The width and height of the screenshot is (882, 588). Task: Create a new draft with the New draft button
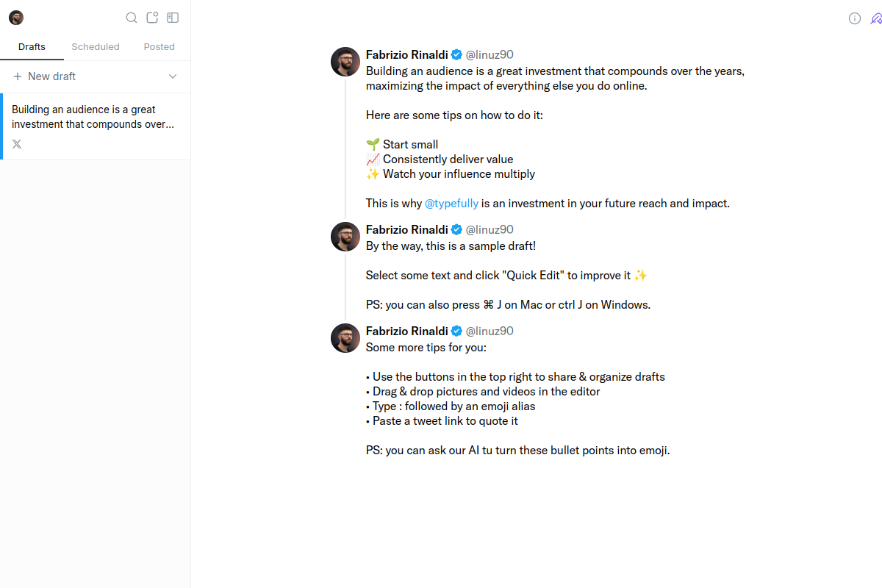(x=51, y=76)
